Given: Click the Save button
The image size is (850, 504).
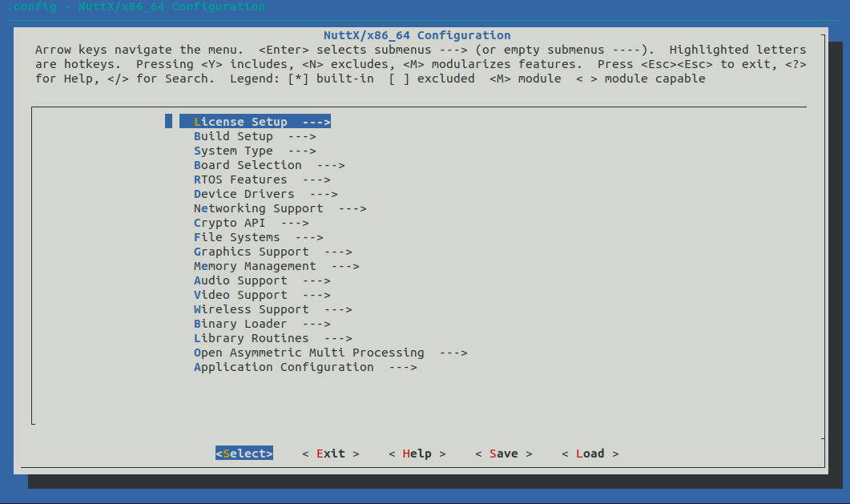Looking at the screenshot, I should [x=504, y=454].
